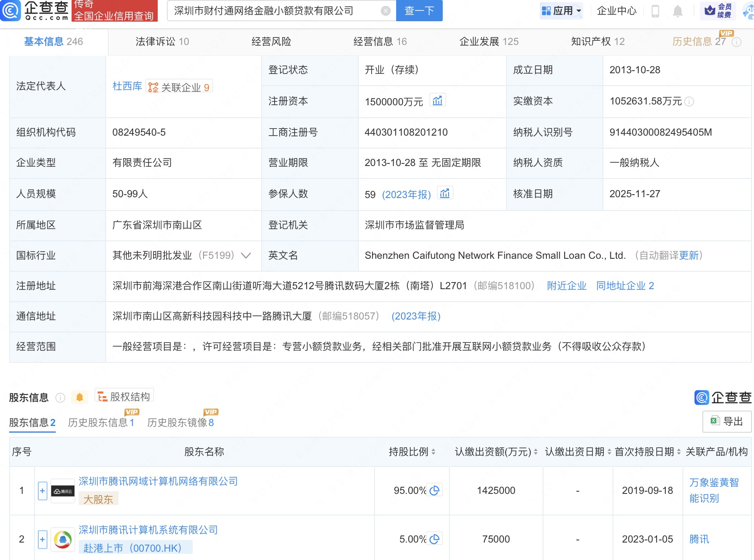The image size is (754, 560).
Task: Click the 查一下 search button
Action: pyautogui.click(x=419, y=11)
